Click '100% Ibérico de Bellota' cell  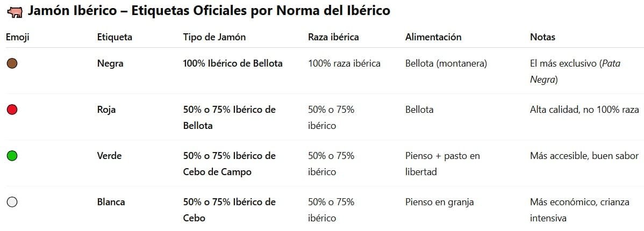(233, 63)
